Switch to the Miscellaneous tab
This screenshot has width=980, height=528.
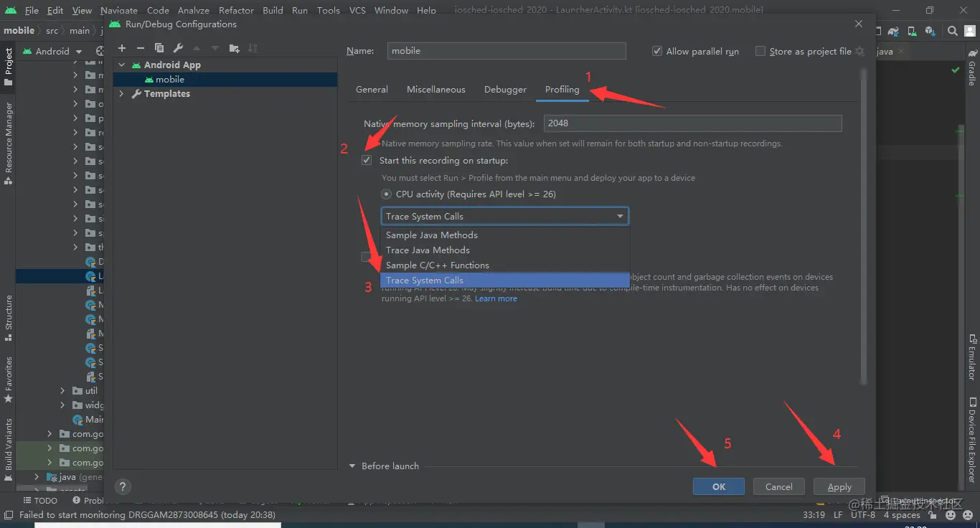click(x=435, y=90)
